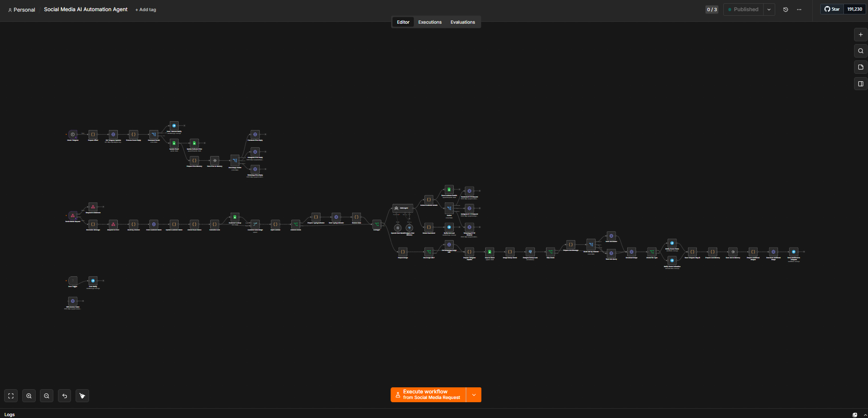Tidy up the workflow nodes
The height and width of the screenshot is (418, 868).
pos(82,396)
